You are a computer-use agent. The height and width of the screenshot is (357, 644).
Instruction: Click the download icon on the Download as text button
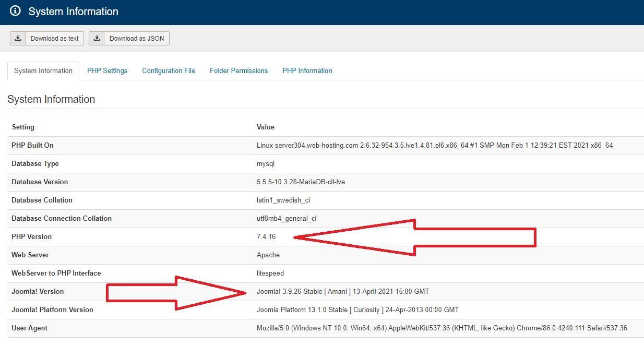18,38
